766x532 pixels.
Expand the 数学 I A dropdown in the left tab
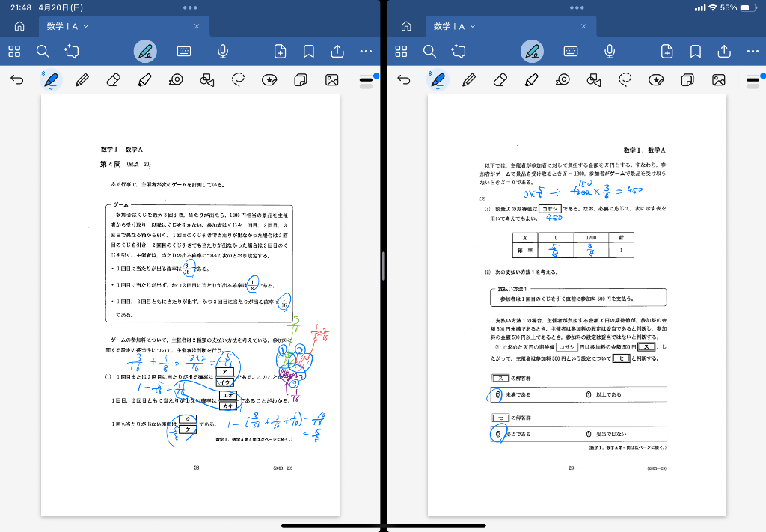[x=86, y=26]
